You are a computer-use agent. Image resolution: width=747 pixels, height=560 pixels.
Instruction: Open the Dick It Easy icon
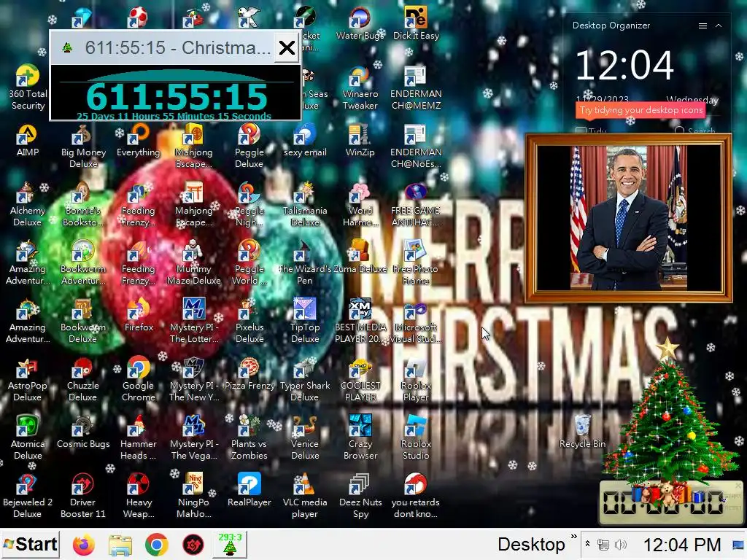416,23
